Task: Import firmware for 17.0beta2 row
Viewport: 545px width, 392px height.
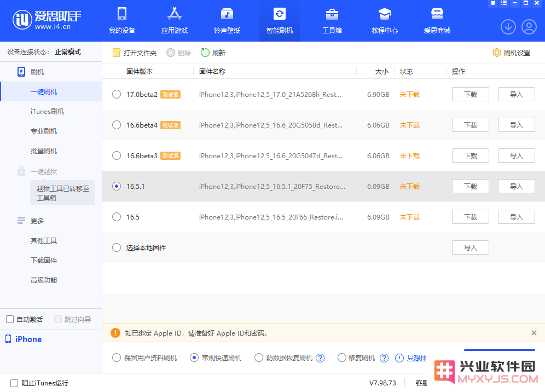Action: click(516, 94)
